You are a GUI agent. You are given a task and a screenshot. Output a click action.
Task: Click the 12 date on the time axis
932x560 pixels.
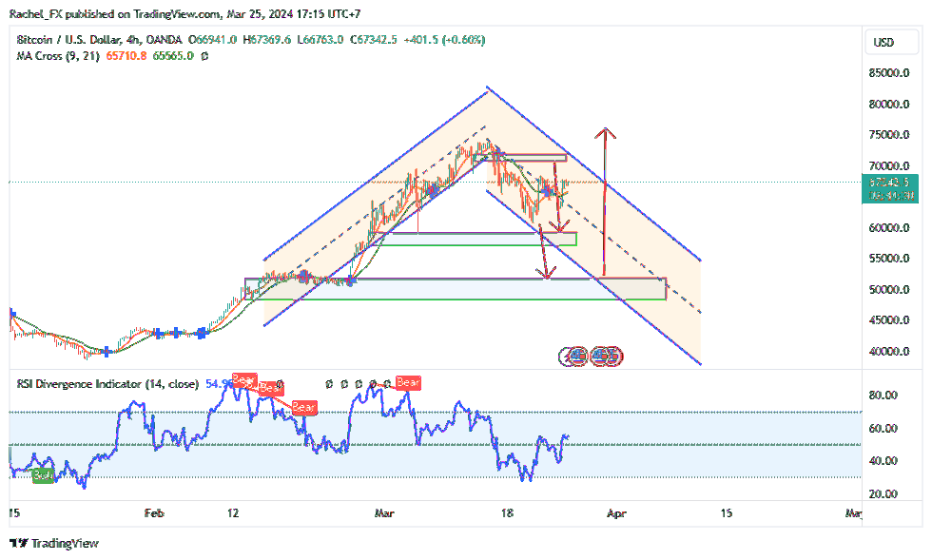232,513
